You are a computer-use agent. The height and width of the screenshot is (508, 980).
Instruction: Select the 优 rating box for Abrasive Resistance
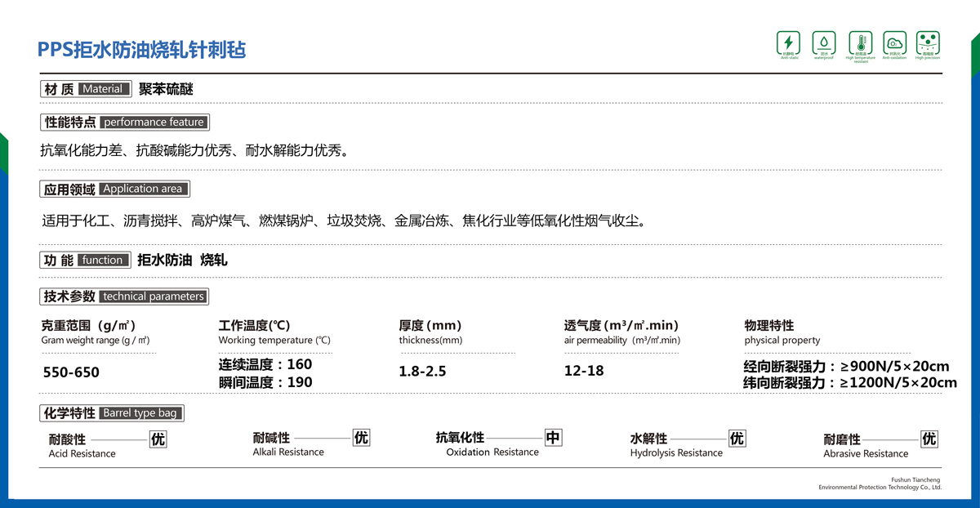929,439
